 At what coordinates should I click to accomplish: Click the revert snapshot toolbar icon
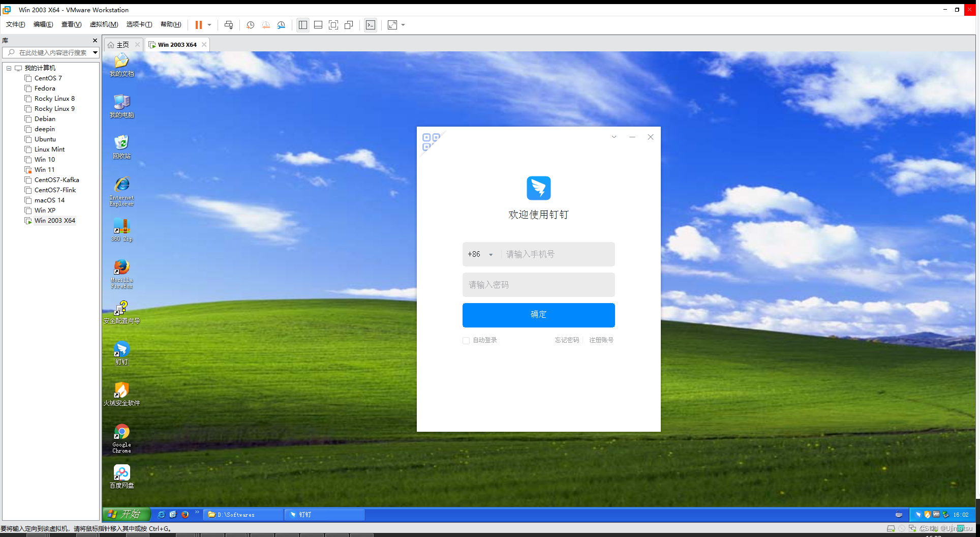click(266, 25)
